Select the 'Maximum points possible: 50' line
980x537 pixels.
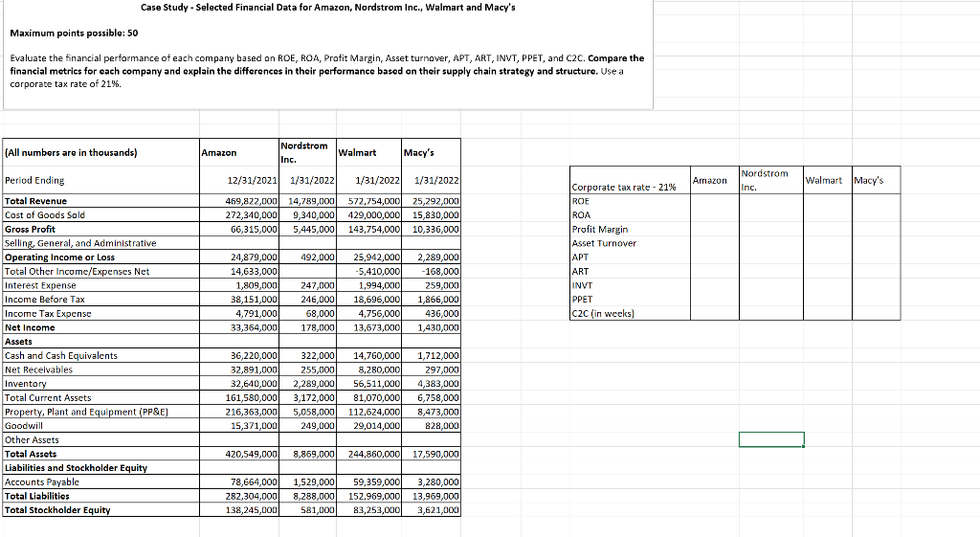click(x=74, y=34)
